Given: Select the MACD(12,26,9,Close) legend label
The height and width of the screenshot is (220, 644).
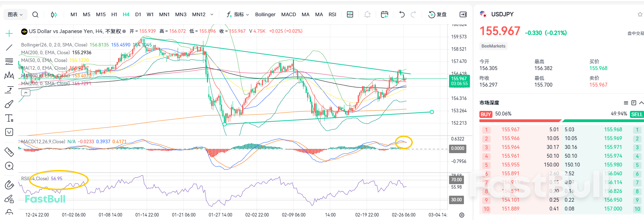Looking at the screenshot, I should 43,142.
